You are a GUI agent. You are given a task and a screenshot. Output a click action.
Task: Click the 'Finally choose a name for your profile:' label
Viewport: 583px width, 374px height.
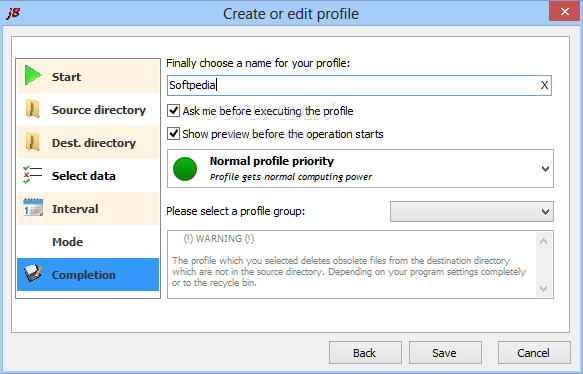[258, 63]
